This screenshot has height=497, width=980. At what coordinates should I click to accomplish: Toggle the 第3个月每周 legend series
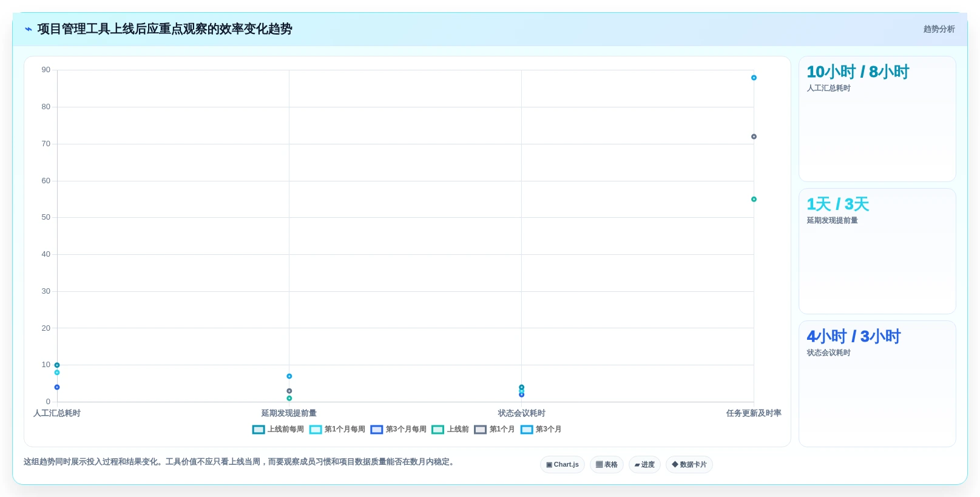(x=399, y=429)
